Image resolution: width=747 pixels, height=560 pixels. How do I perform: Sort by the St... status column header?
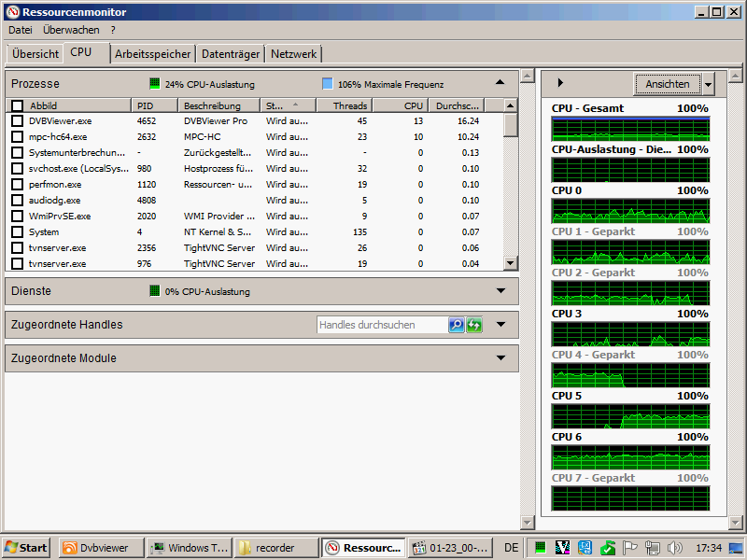289,105
